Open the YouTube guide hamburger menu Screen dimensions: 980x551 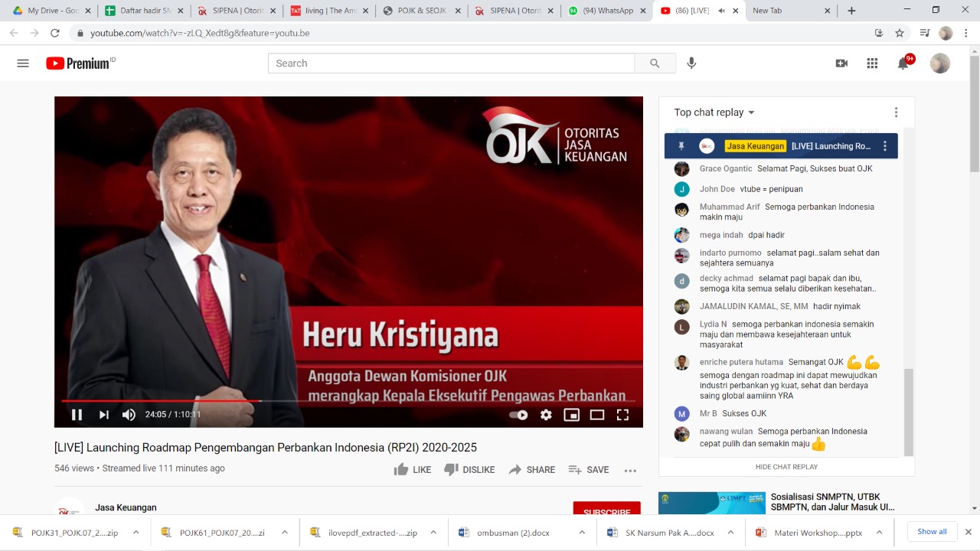(23, 64)
